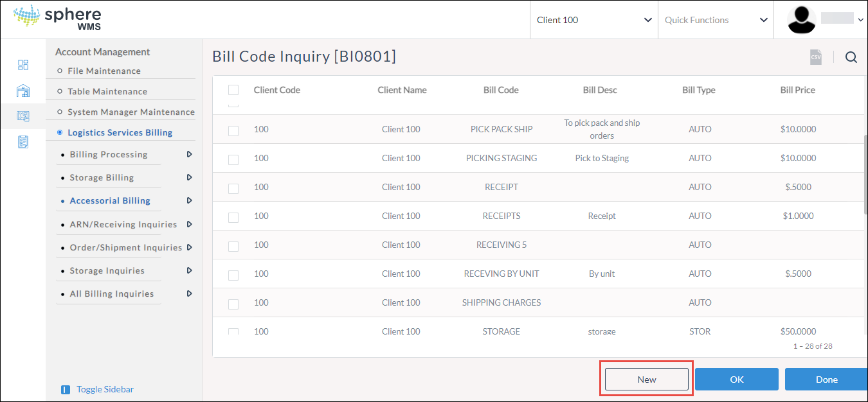The image size is (868, 402).
Task: Sort by the Client Name column header
Action: click(x=402, y=90)
